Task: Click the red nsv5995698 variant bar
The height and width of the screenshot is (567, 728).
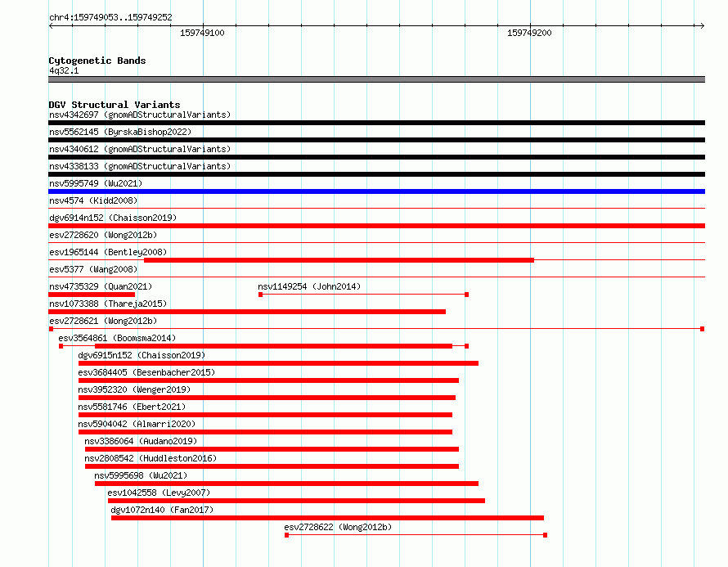Action: (x=286, y=484)
